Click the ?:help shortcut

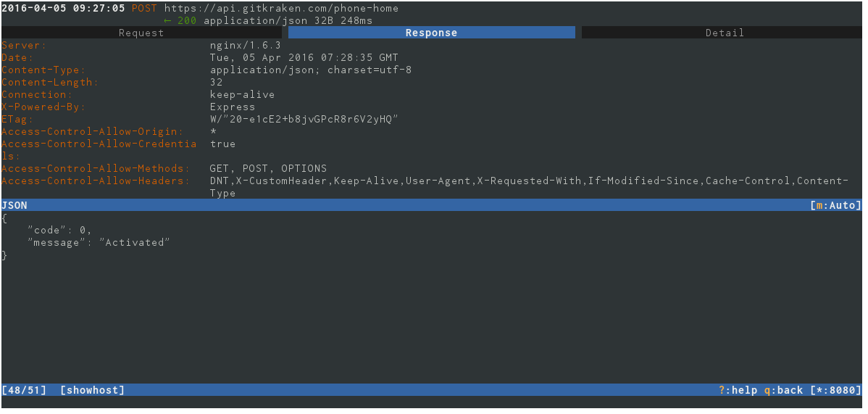tap(738, 390)
